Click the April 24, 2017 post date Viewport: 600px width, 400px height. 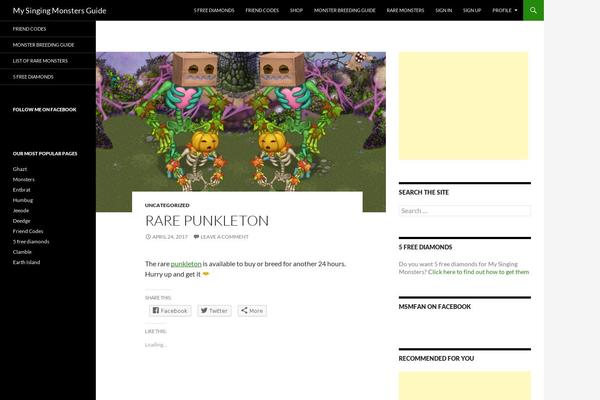tap(167, 237)
